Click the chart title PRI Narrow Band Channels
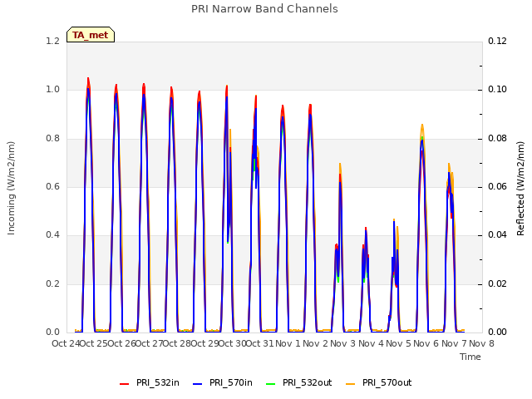Screen dimensions: 532x399 pyautogui.click(x=264, y=9)
